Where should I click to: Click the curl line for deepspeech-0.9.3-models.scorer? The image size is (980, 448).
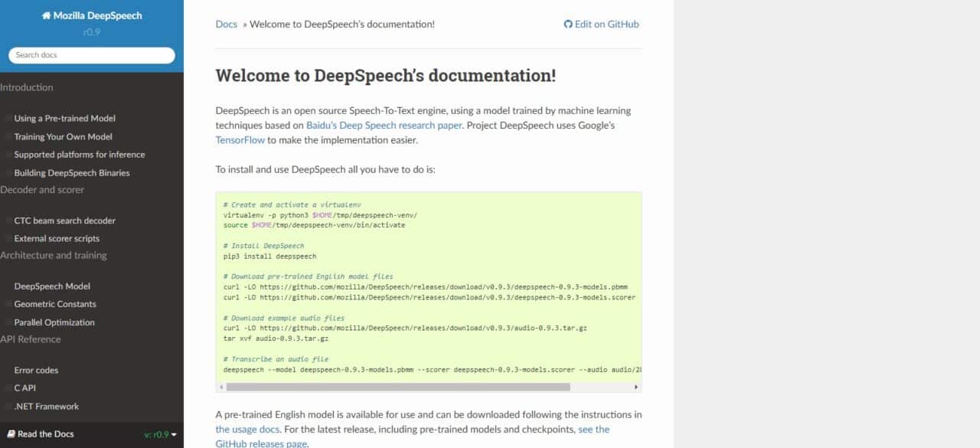click(x=430, y=297)
